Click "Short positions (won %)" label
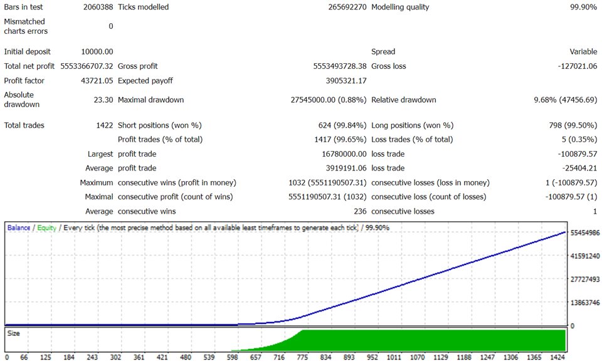Image resolution: width=602 pixels, height=364 pixels. tap(160, 125)
